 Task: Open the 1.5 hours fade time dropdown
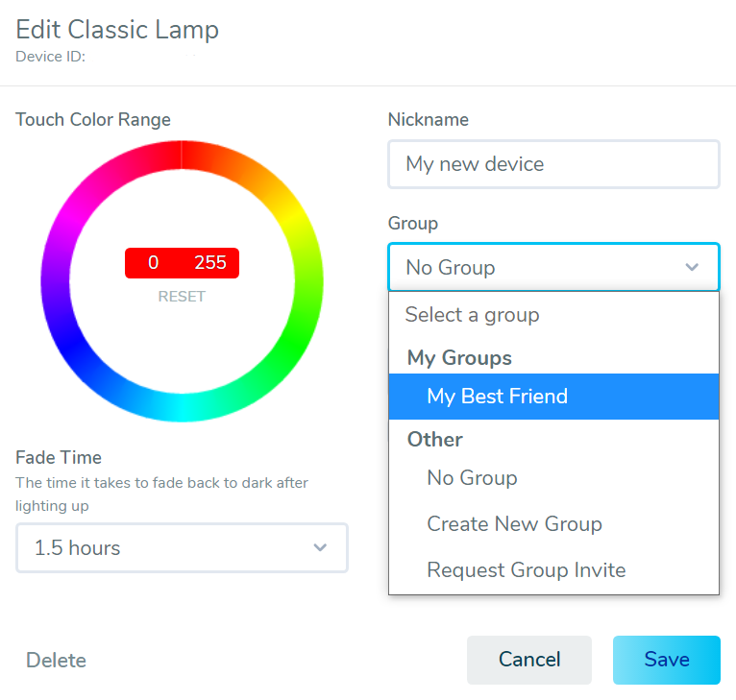(x=183, y=547)
